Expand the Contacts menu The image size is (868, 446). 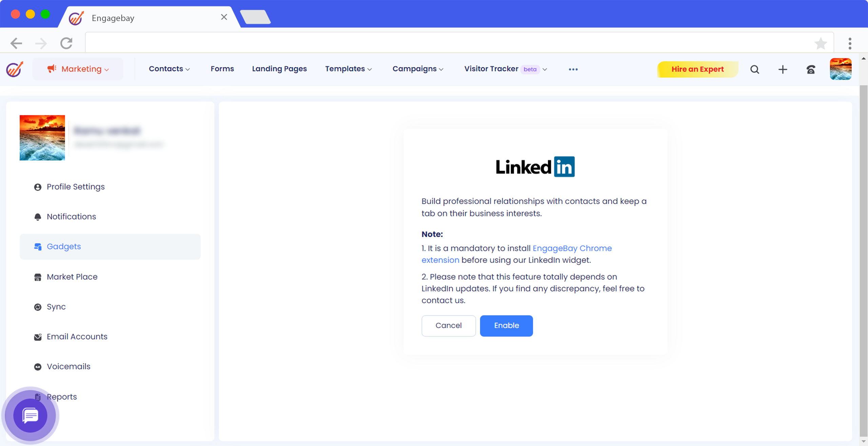pyautogui.click(x=169, y=69)
